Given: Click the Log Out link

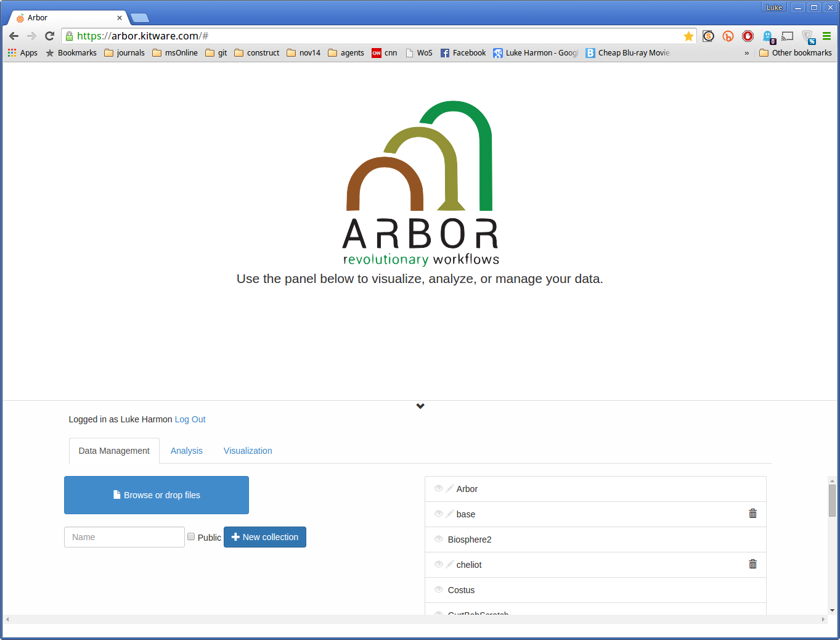Looking at the screenshot, I should coord(190,419).
